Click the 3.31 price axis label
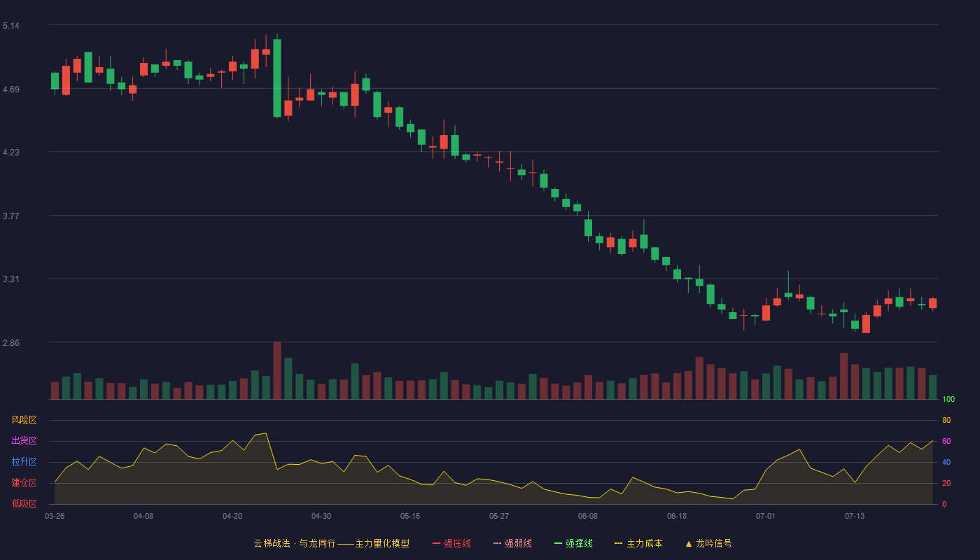The width and height of the screenshot is (980, 560). (10, 279)
